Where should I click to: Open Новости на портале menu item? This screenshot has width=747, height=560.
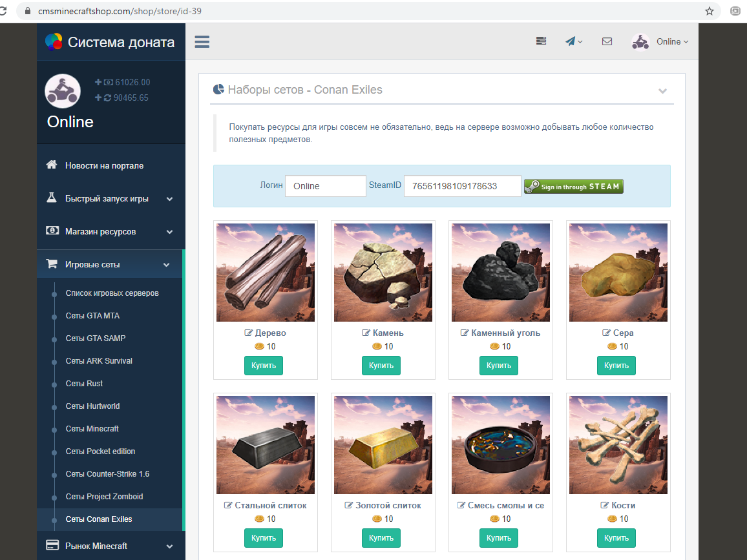point(104,166)
